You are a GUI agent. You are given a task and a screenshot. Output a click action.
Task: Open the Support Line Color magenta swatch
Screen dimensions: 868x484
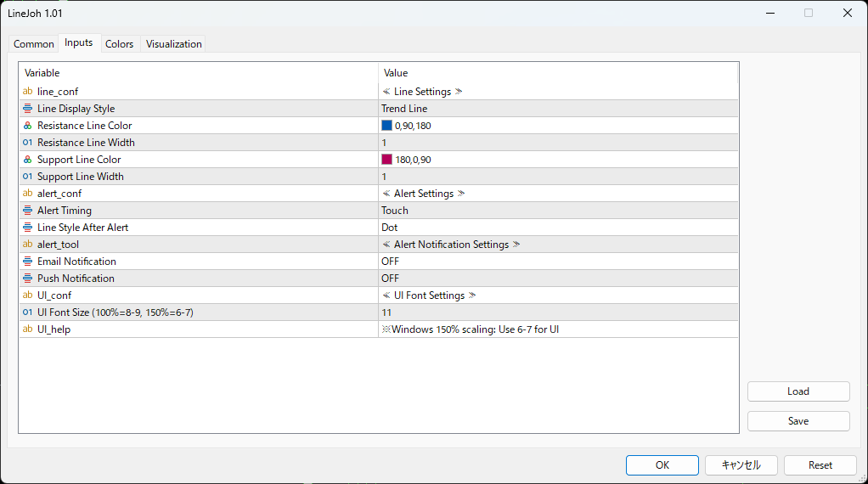click(387, 160)
